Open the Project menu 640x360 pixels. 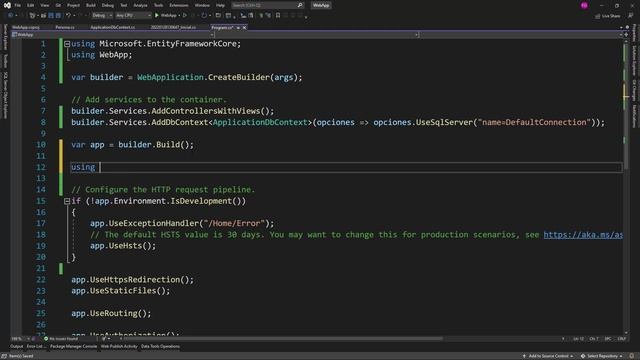(x=73, y=5)
